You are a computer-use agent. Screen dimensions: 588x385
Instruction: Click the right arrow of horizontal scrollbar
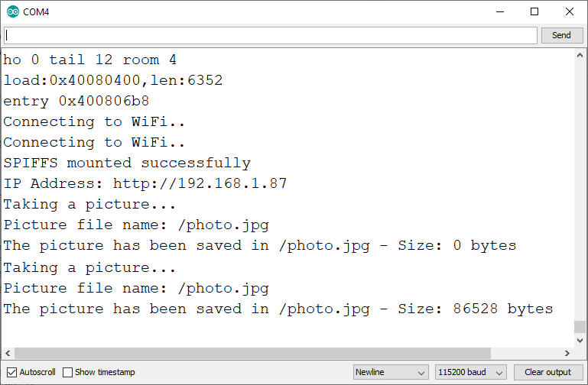pos(567,354)
